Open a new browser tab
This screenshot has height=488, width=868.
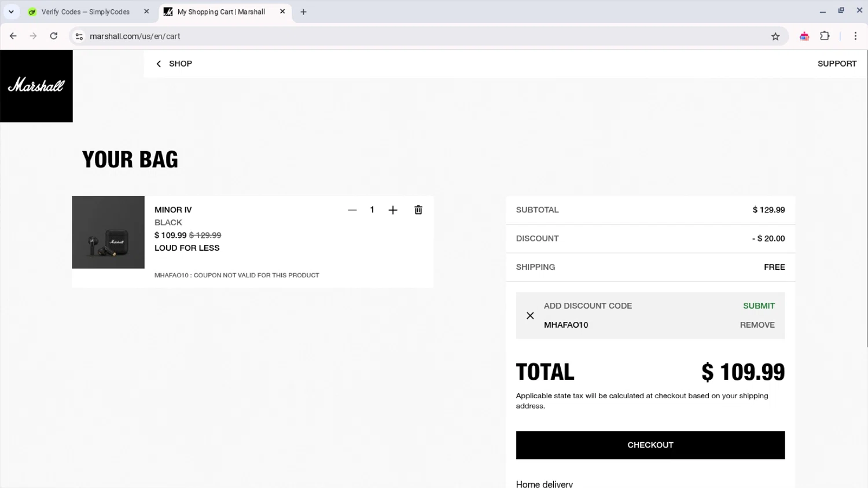303,12
